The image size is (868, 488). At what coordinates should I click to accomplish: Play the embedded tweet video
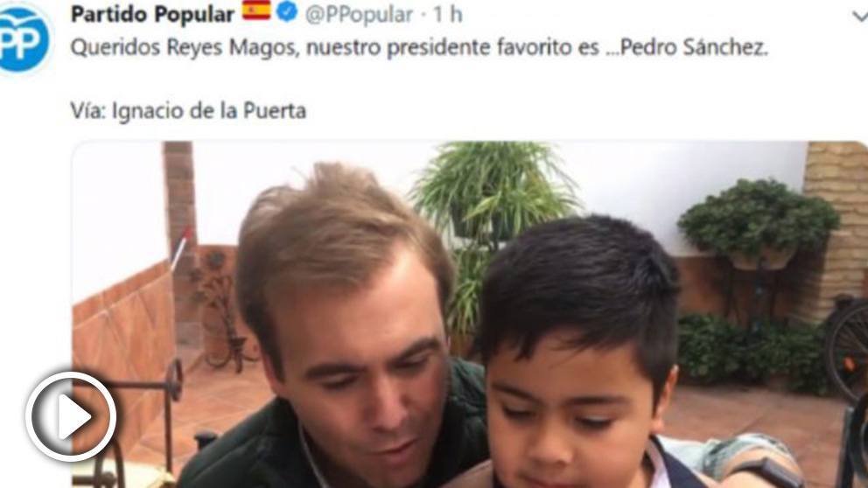[71, 416]
